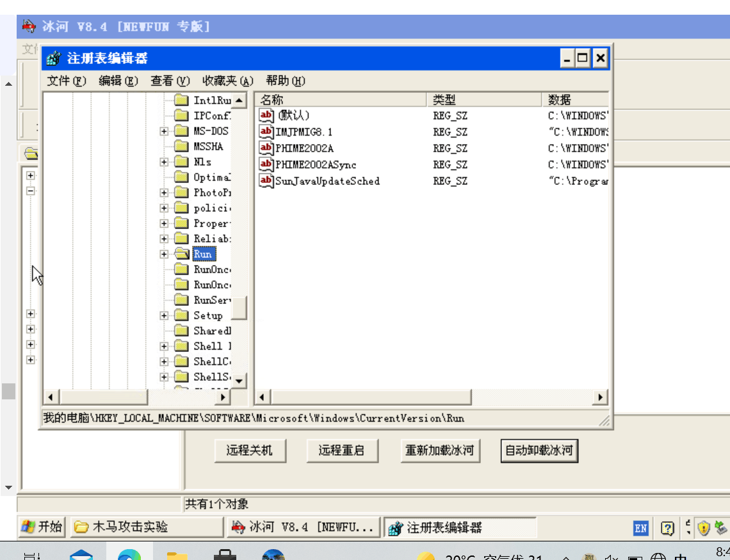Select the PHIME2002A value name
This screenshot has height=560, width=730.
coord(304,148)
